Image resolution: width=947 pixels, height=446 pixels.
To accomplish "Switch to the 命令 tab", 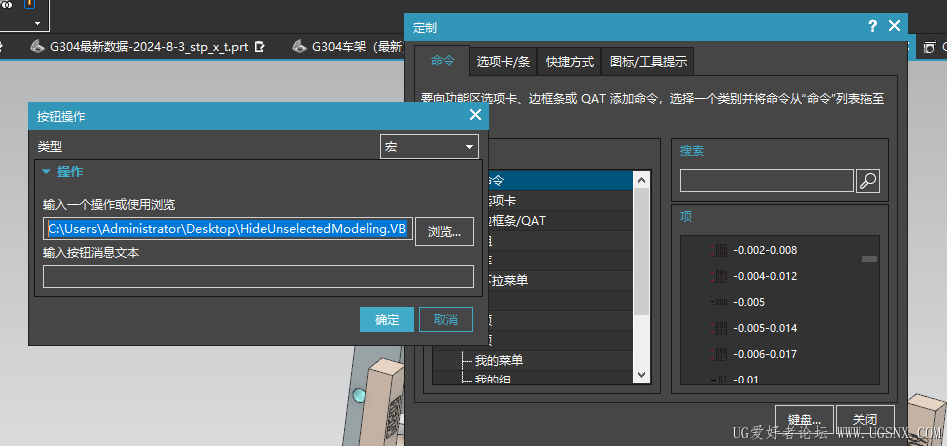I will tap(442, 61).
